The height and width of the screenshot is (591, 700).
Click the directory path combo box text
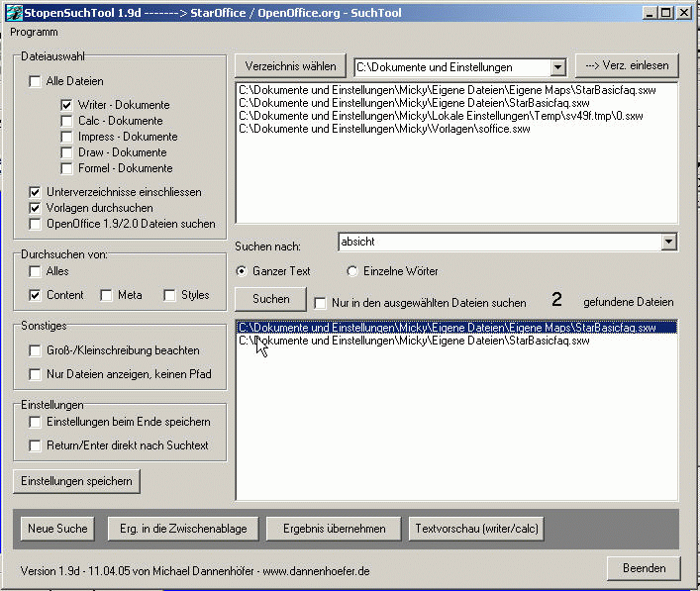tap(451, 68)
